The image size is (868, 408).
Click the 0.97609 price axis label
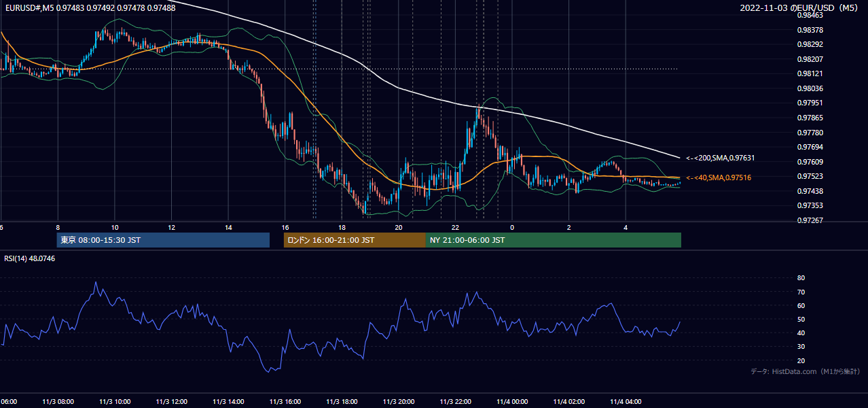(810, 162)
